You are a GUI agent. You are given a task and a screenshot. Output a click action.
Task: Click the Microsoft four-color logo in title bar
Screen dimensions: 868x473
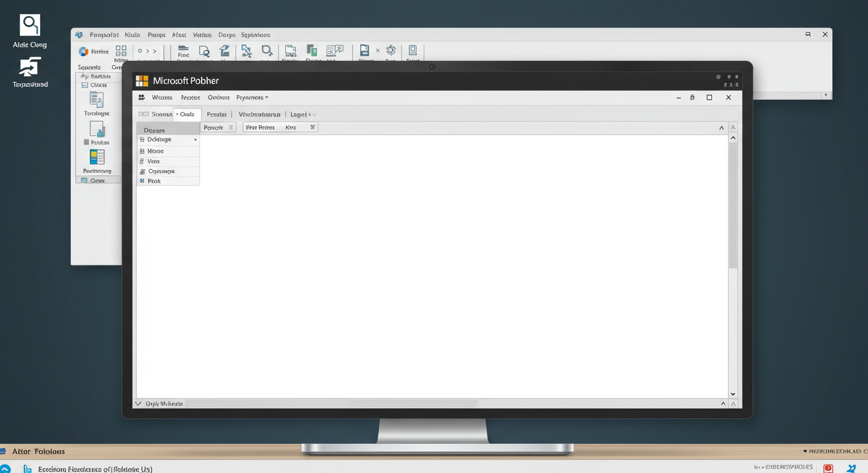pyautogui.click(x=142, y=81)
